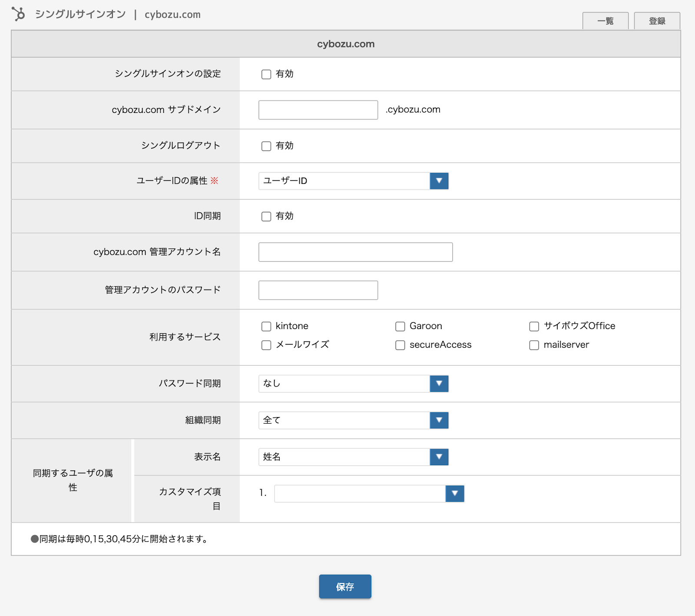Click the '同期は毎時0,15,30,45分に開始されます。' note
This screenshot has width=695, height=616.
(x=119, y=539)
